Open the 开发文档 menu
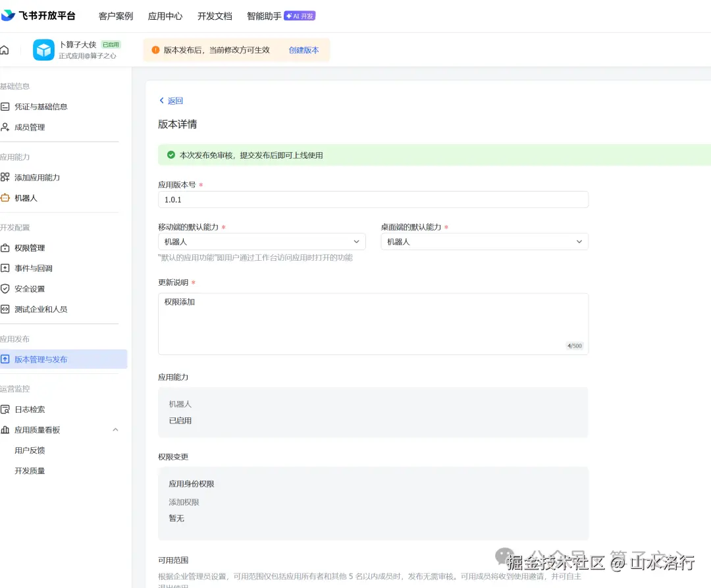711x588 pixels. 215,16
